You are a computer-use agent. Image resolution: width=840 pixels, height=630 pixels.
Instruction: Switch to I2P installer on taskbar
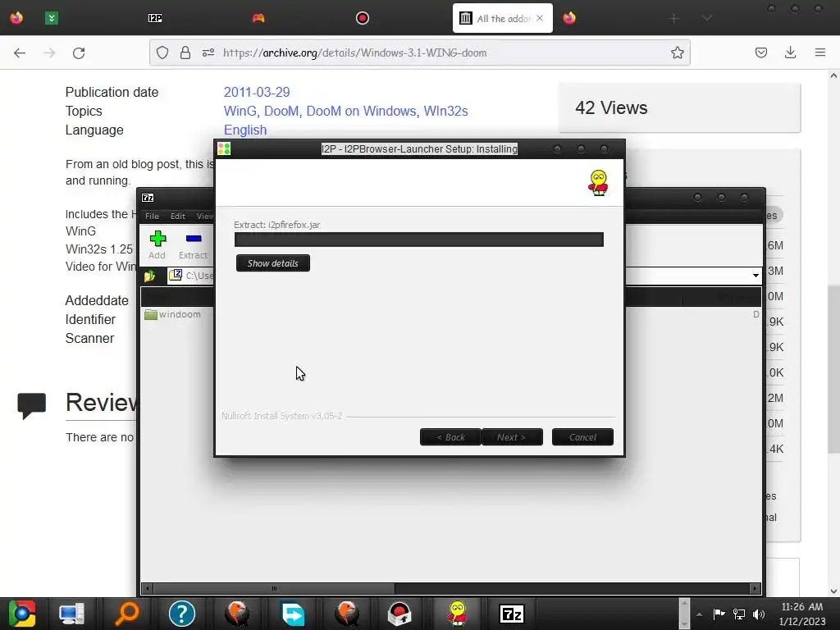click(x=457, y=614)
